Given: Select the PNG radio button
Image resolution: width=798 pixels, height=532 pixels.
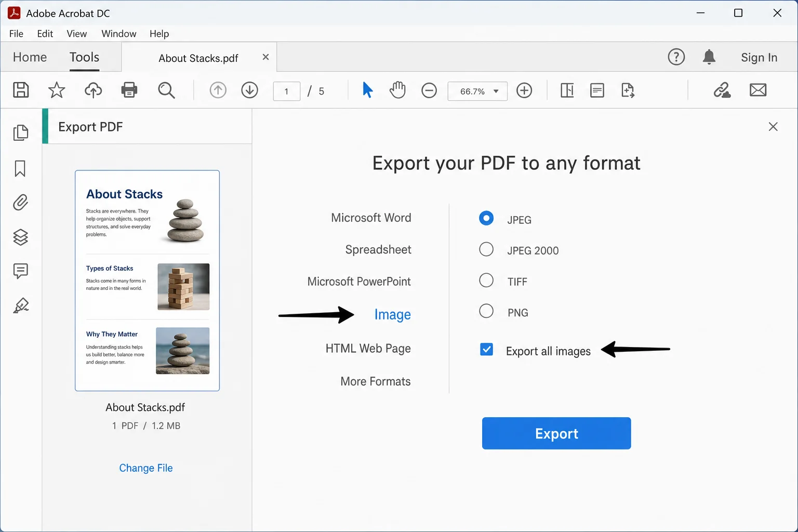Looking at the screenshot, I should tap(486, 311).
